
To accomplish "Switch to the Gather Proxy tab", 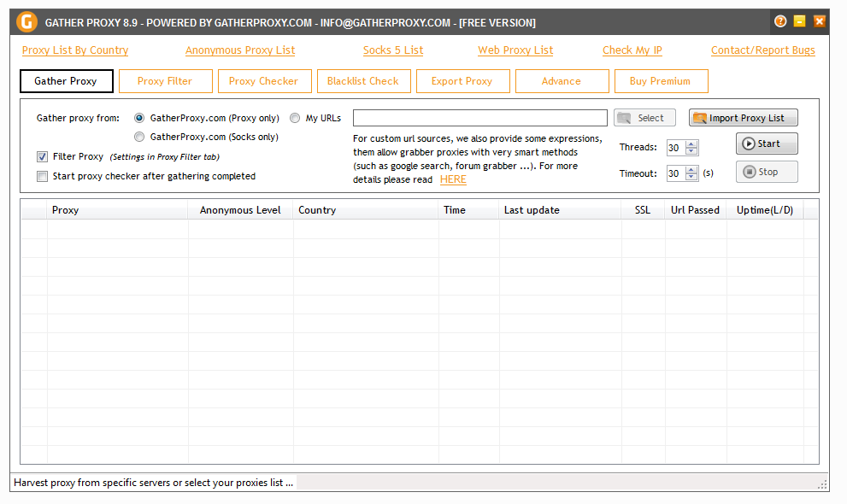I will click(67, 81).
